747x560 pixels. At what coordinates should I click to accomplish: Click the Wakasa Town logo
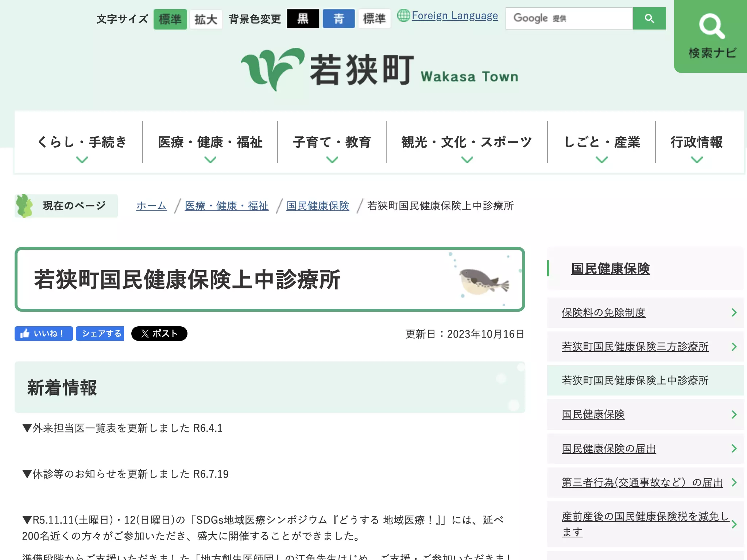(x=379, y=70)
